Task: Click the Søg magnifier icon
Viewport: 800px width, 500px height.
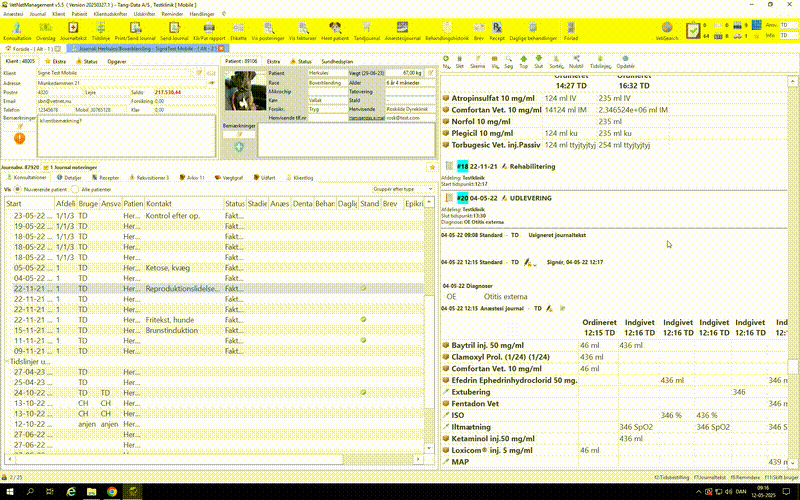Action: 509,62
